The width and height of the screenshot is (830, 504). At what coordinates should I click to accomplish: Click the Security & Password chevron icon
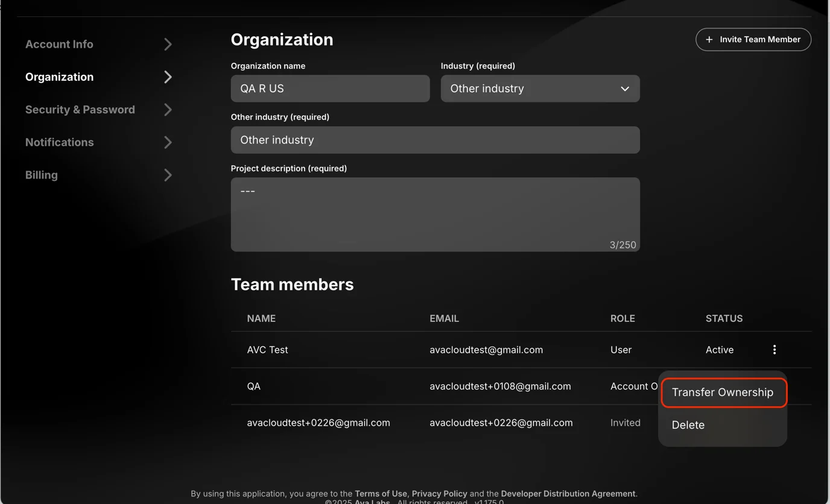tap(167, 110)
